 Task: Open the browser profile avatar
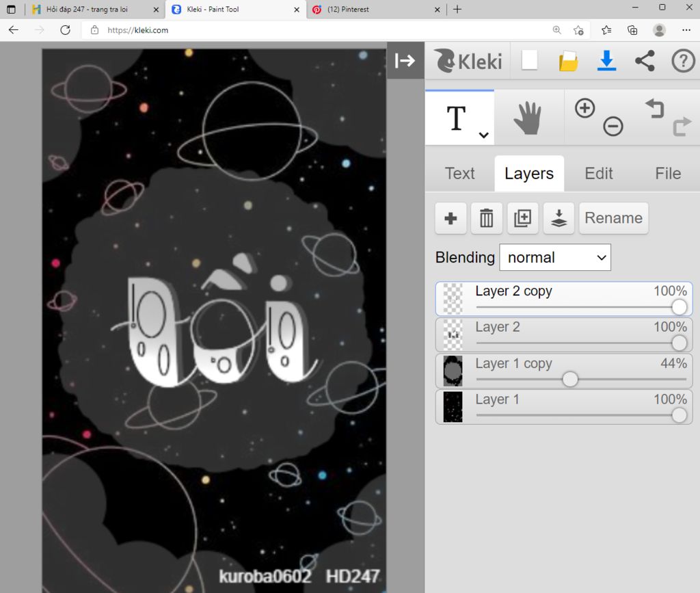tap(659, 30)
